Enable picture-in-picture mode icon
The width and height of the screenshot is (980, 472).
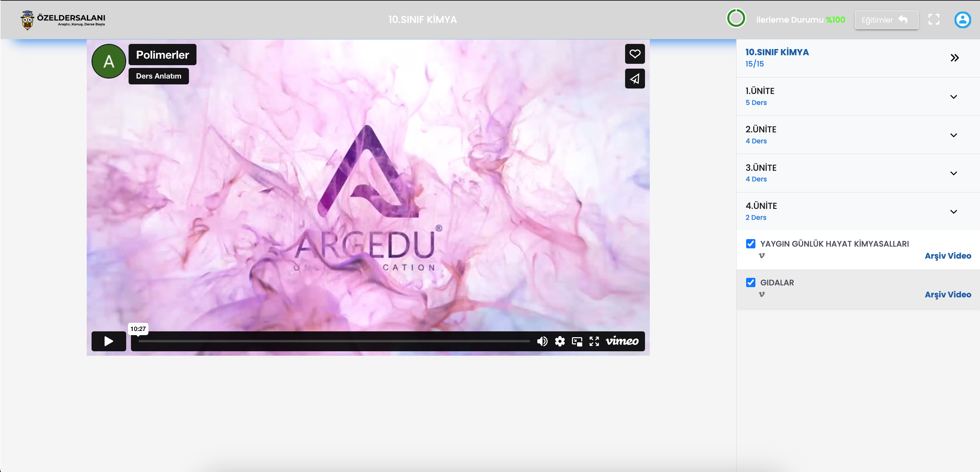click(x=577, y=341)
